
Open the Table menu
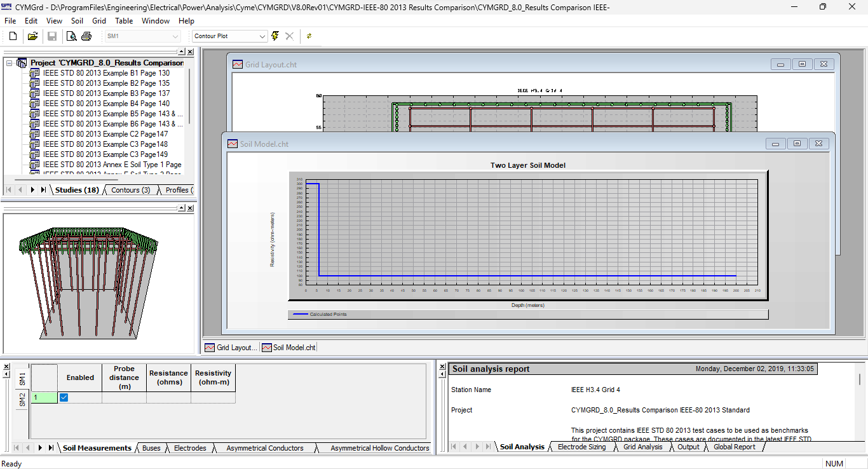(x=124, y=21)
